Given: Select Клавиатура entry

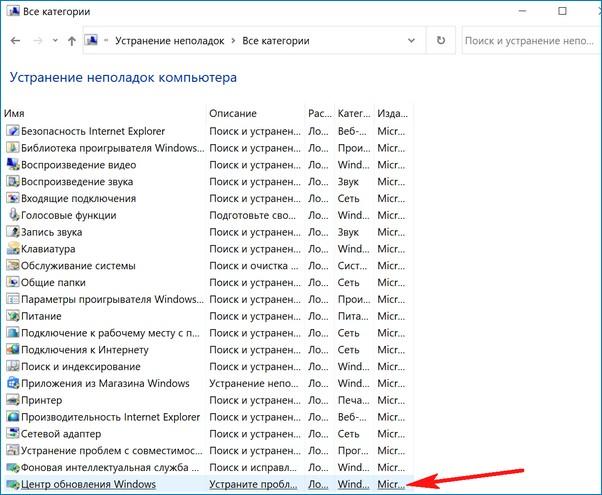Looking at the screenshot, I should (x=48, y=249).
